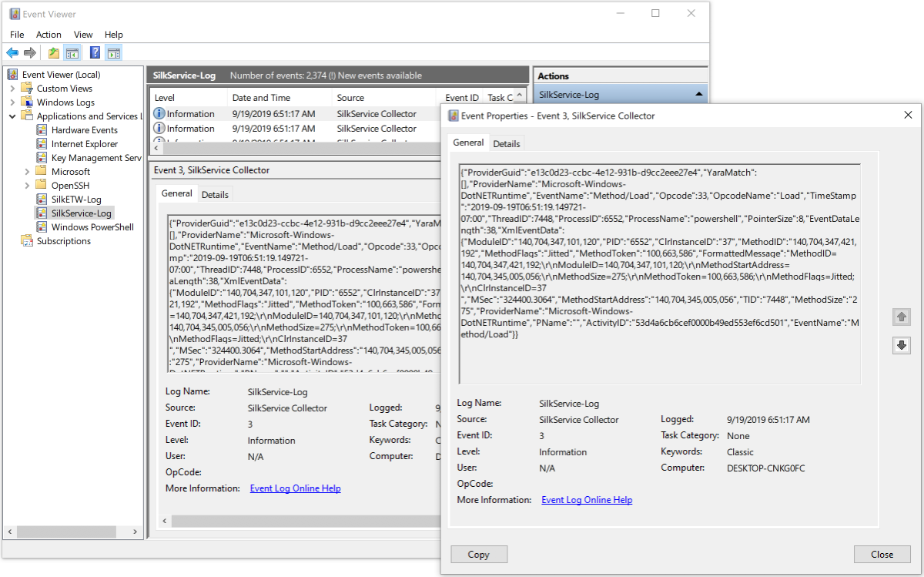The image size is (924, 577).
Task: Expand the Windows Logs node
Action: pyautogui.click(x=13, y=102)
